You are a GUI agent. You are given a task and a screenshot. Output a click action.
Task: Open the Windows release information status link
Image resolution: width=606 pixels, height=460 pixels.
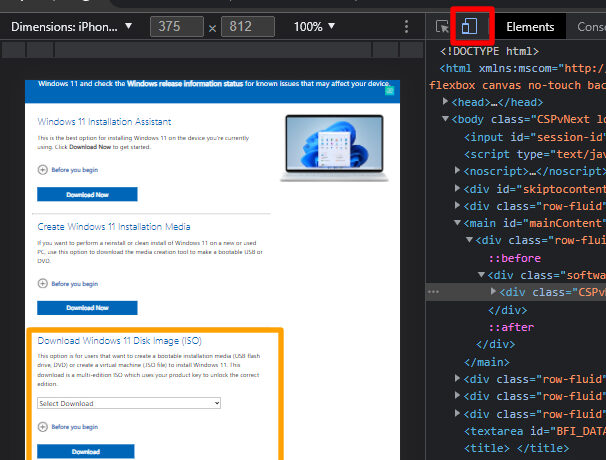coord(185,83)
